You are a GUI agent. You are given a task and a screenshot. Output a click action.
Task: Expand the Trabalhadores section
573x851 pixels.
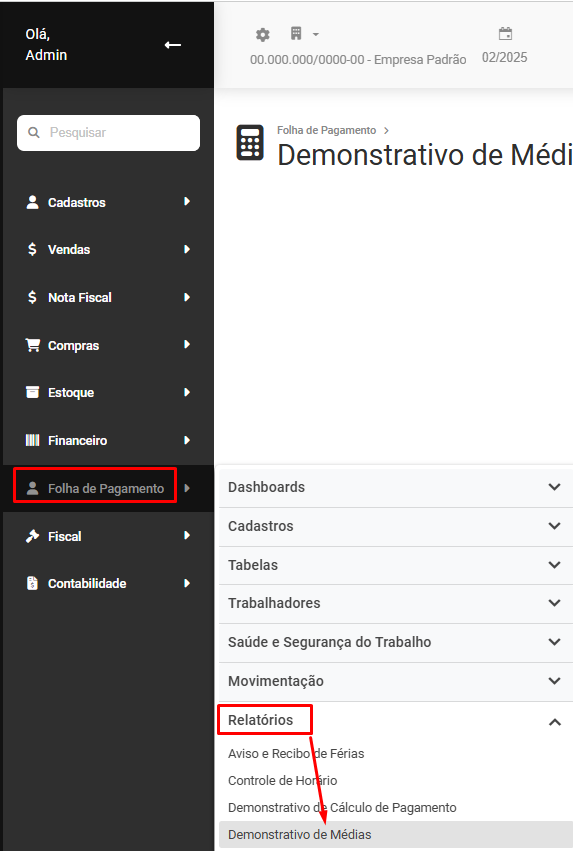[395, 604]
